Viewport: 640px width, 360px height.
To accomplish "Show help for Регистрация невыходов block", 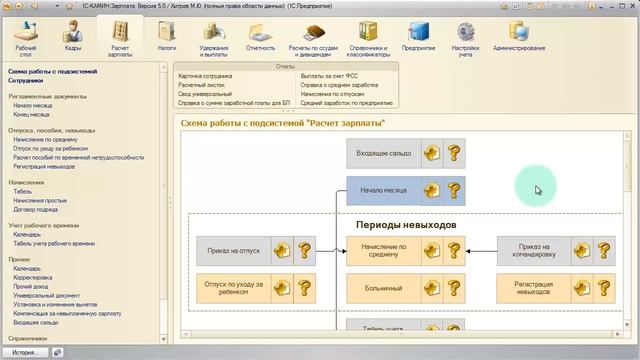I will [x=604, y=288].
